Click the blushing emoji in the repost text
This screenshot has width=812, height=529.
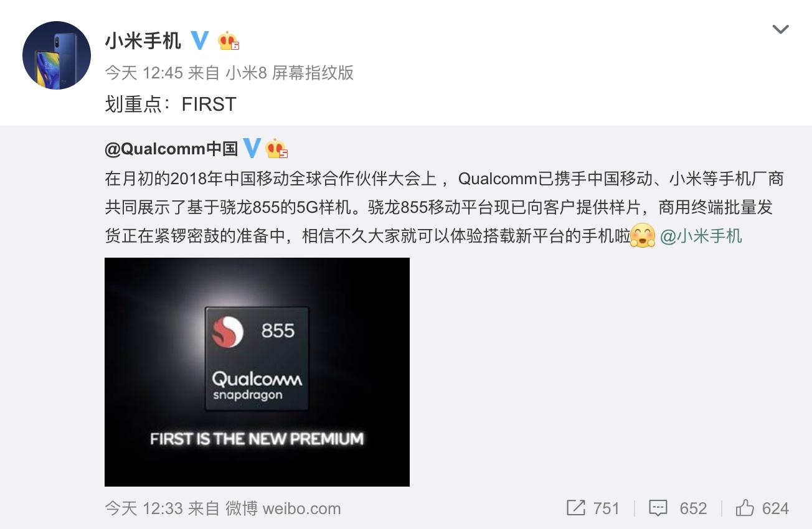(643, 236)
